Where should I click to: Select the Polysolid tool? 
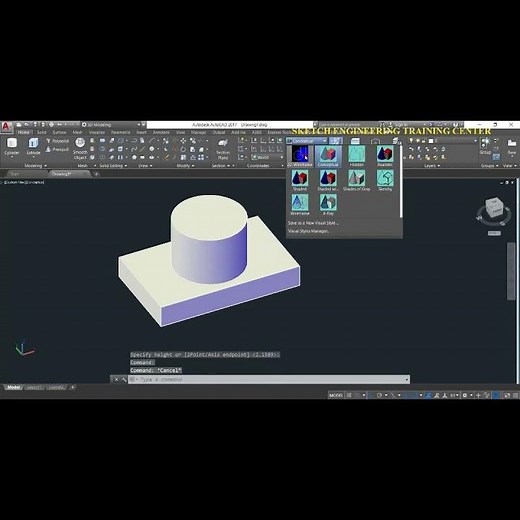point(57,141)
